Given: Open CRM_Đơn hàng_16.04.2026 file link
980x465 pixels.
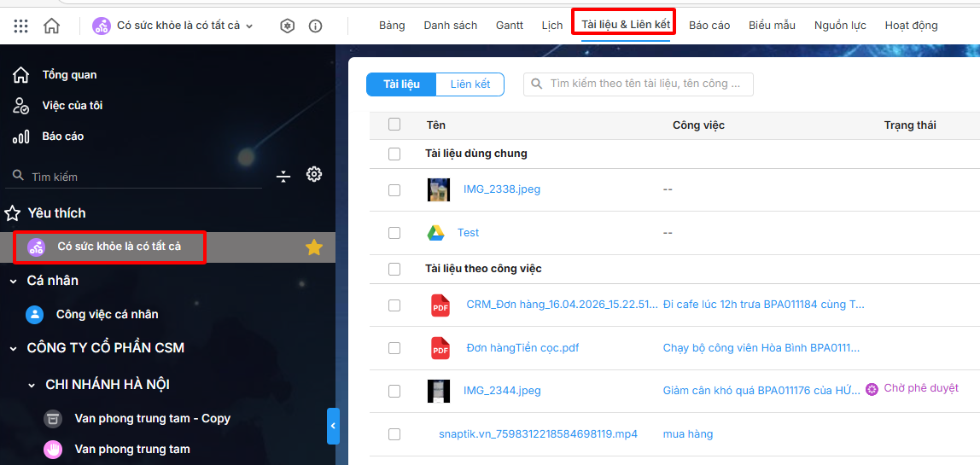Looking at the screenshot, I should (x=562, y=305).
